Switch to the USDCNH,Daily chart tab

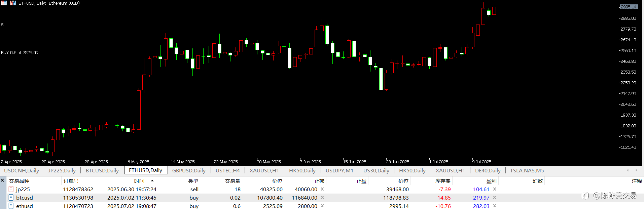pyautogui.click(x=22, y=170)
